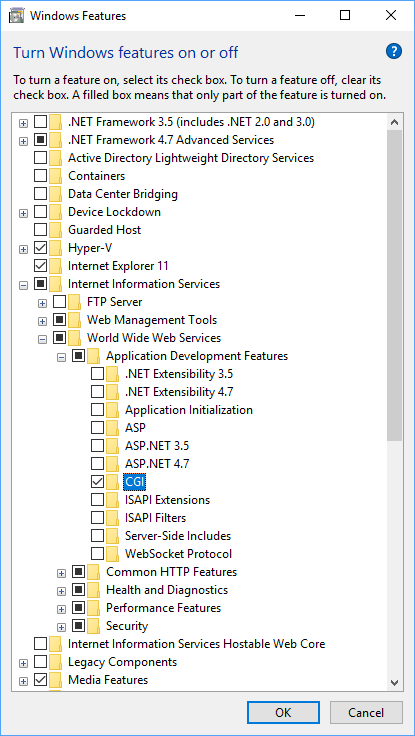Click the OK button
Viewport: 415px width, 736px height.
(x=283, y=713)
